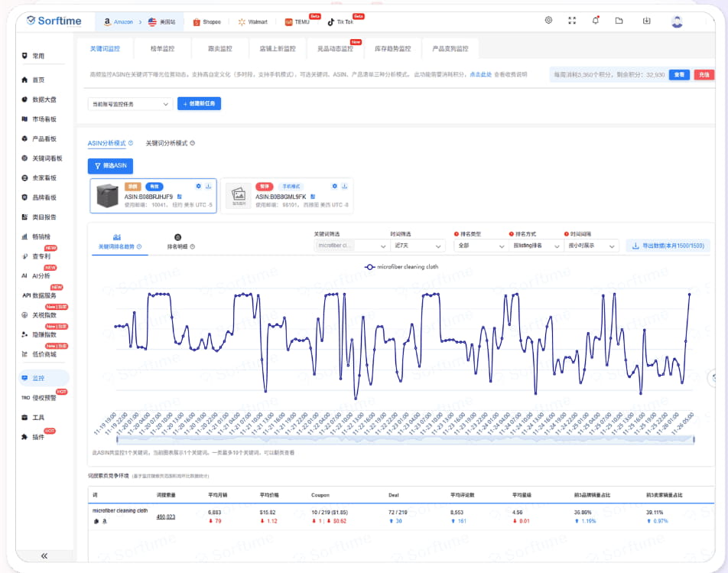The height and width of the screenshot is (573, 728).
Task: Open the user avatar menu
Action: click(x=677, y=21)
